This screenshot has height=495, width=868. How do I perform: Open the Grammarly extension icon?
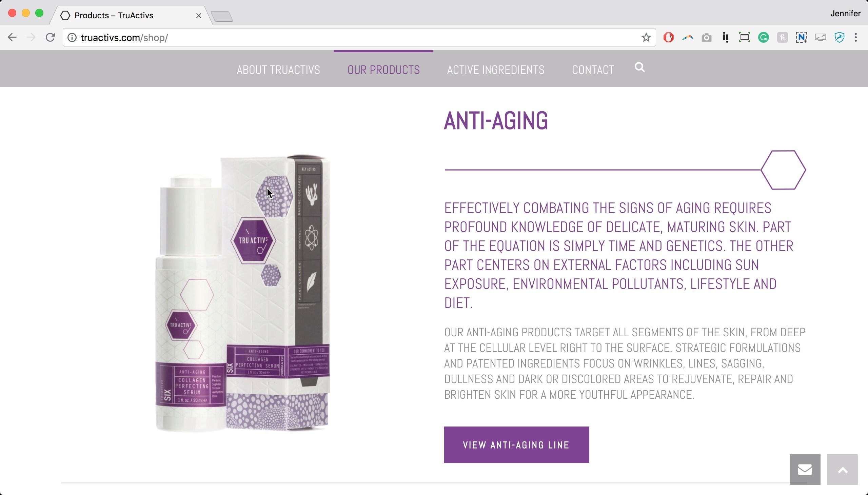(x=763, y=37)
